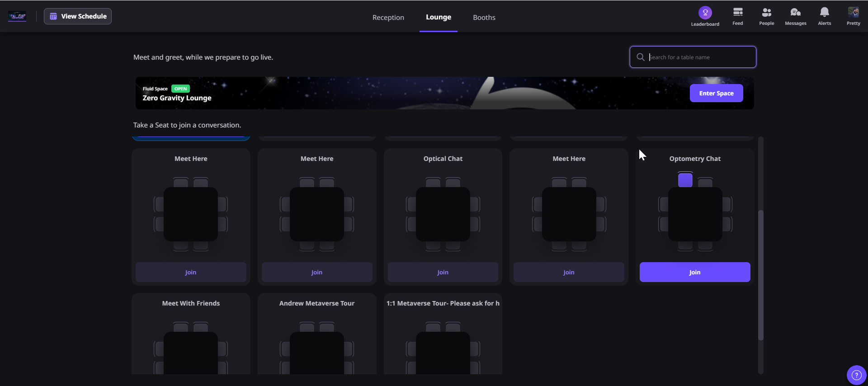Click the magnifier icon in table search
This screenshot has height=386, width=868.
coord(641,57)
